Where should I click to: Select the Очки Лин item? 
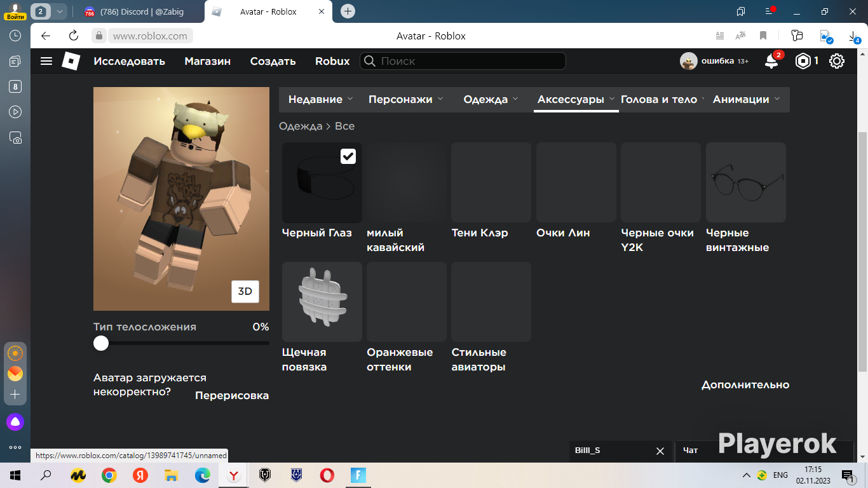(x=576, y=182)
